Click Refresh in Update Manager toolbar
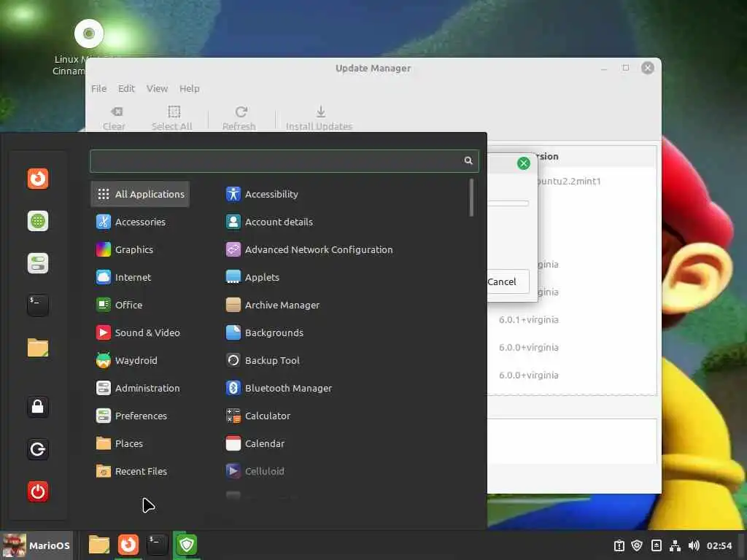The width and height of the screenshot is (747, 560). (239, 118)
